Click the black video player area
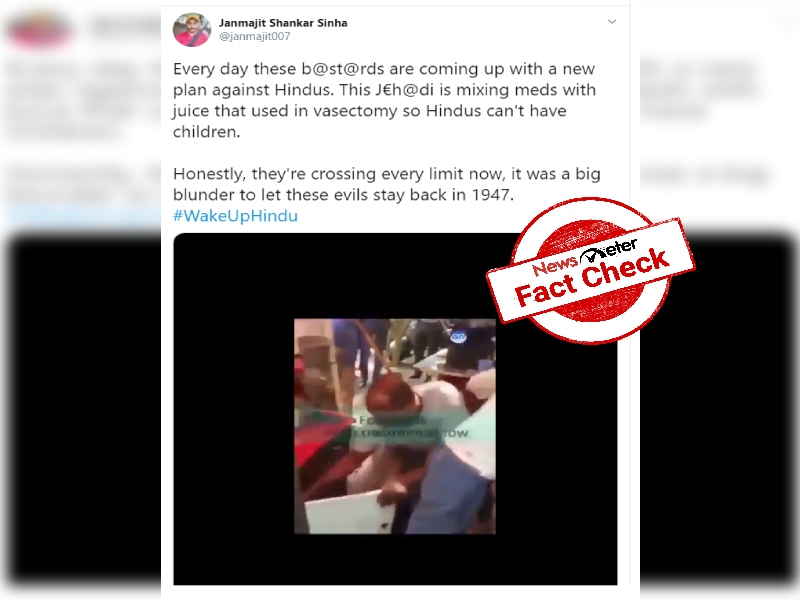This screenshot has height=600, width=800. click(x=395, y=409)
